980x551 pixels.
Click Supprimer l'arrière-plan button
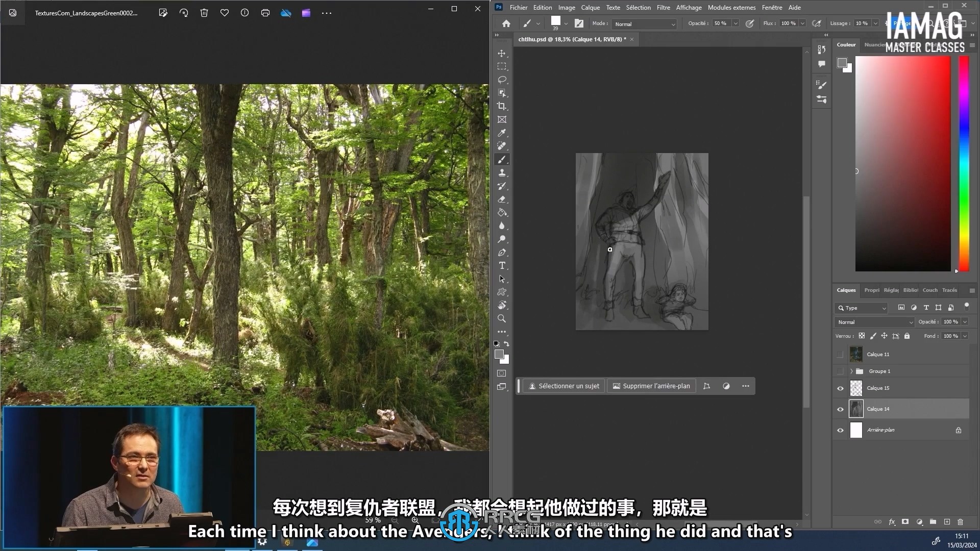pos(651,386)
